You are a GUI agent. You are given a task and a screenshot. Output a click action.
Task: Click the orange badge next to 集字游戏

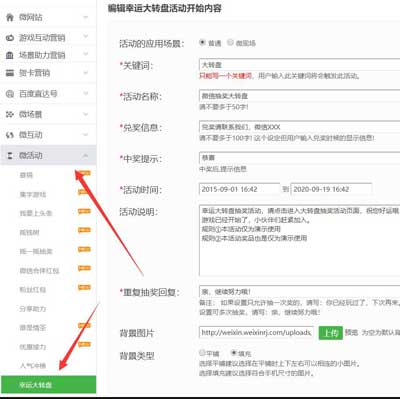click(x=84, y=192)
